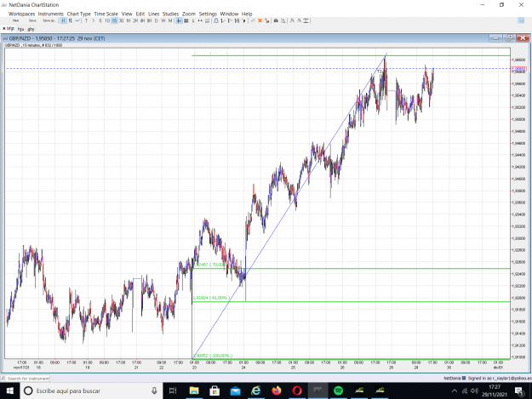Switch to weekly (W) time scale
The image size is (532, 399).
163,20
